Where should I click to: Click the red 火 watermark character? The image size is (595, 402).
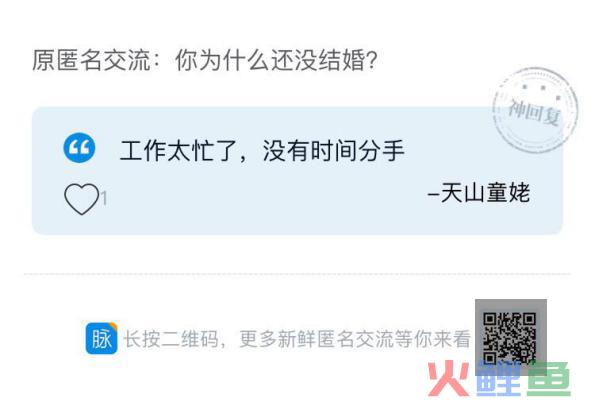[x=450, y=379]
